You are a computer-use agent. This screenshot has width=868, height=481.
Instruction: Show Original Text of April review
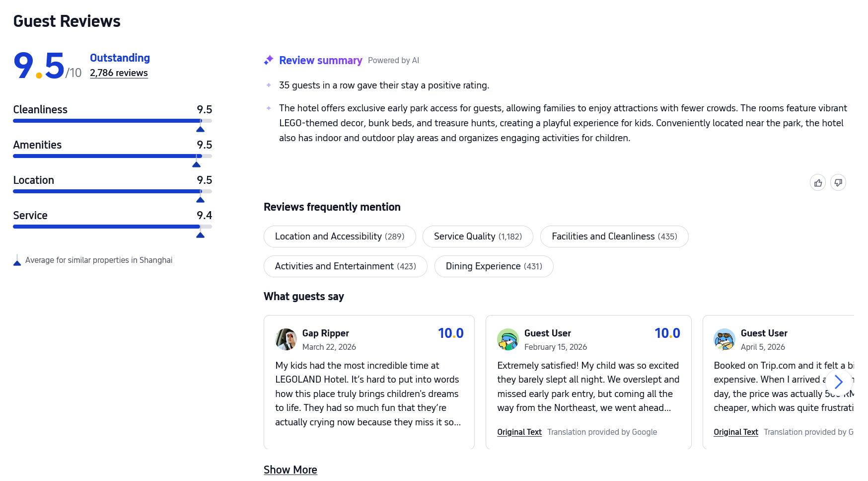pos(736,432)
